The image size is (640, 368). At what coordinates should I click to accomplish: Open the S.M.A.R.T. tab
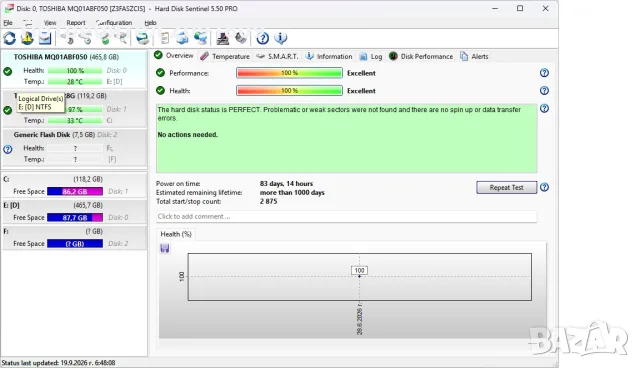277,56
